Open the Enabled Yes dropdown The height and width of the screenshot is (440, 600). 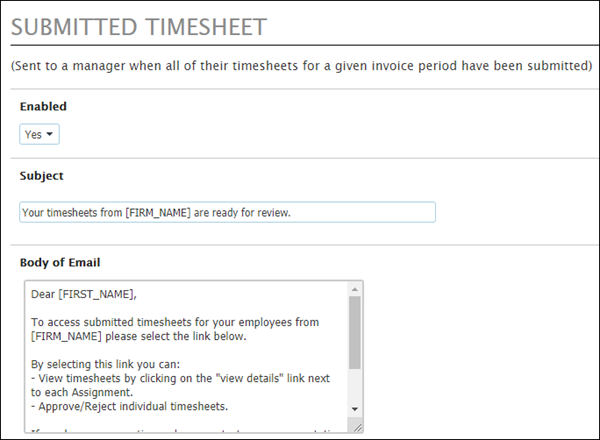pyautogui.click(x=39, y=134)
